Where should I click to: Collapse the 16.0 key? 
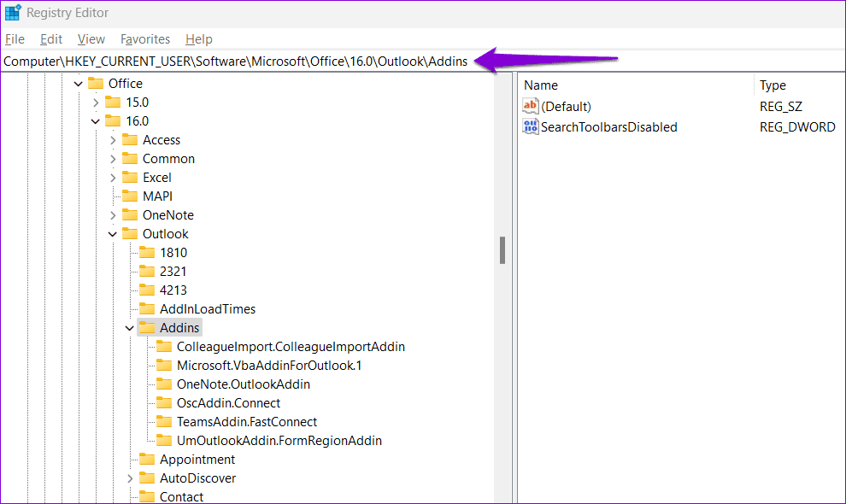[x=96, y=121]
